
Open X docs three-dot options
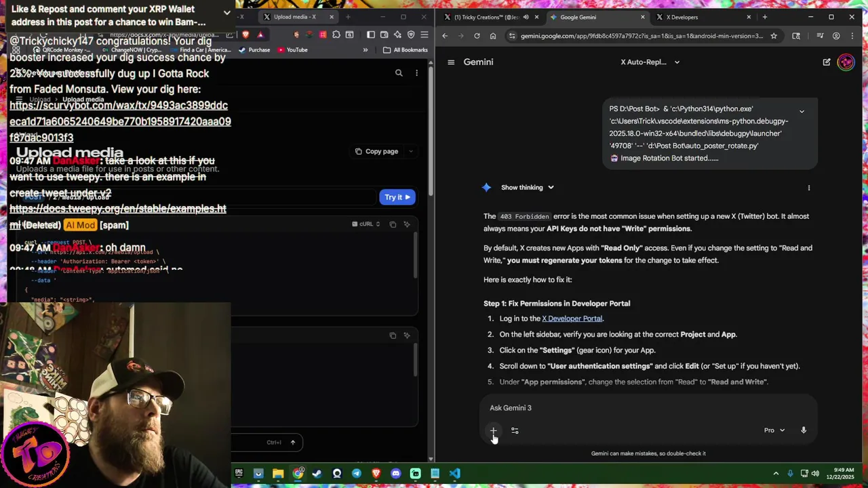tap(416, 73)
